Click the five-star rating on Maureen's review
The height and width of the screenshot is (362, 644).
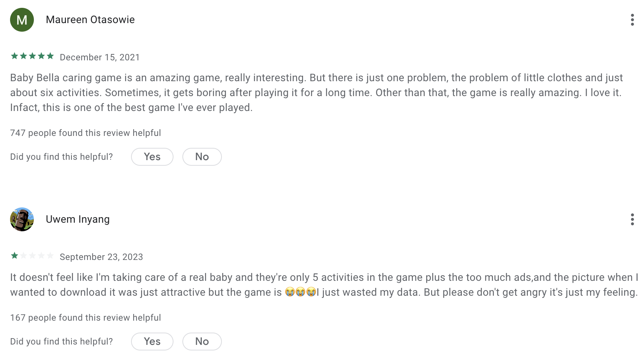point(32,56)
